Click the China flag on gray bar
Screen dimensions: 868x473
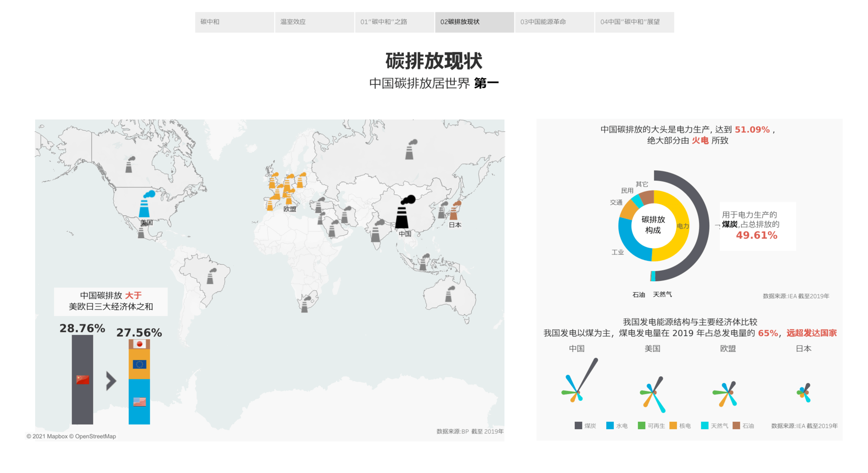82,380
